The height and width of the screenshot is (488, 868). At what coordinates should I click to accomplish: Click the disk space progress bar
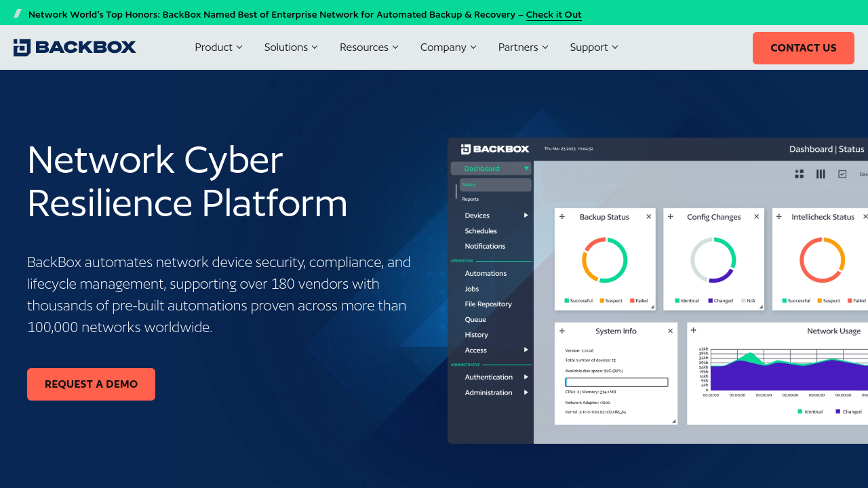click(616, 382)
